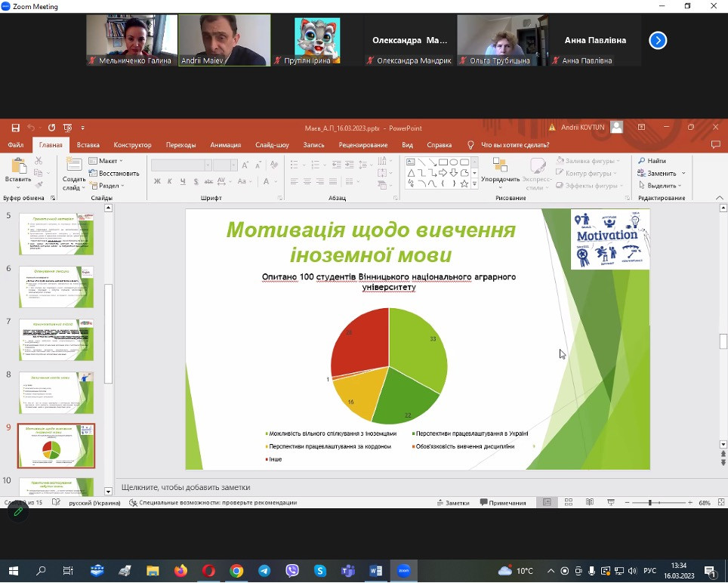Toggle the Примечания comments pane
The height and width of the screenshot is (583, 728).
[502, 502]
